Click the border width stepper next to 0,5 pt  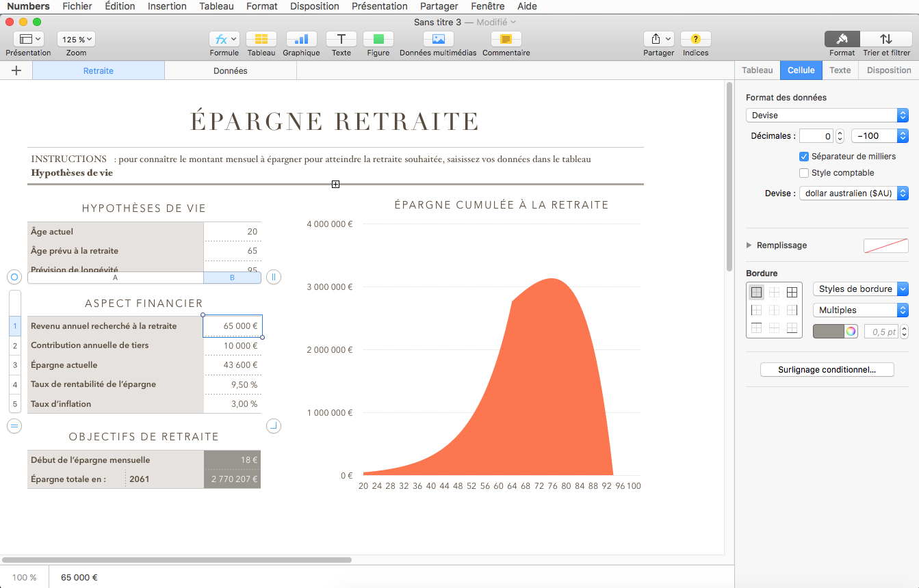coord(905,332)
